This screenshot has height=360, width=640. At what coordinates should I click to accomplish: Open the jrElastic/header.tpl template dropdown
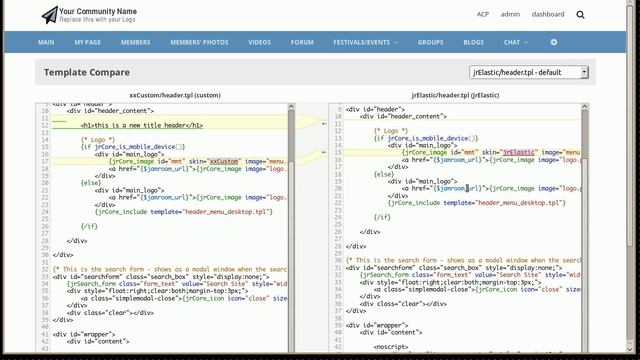529,72
